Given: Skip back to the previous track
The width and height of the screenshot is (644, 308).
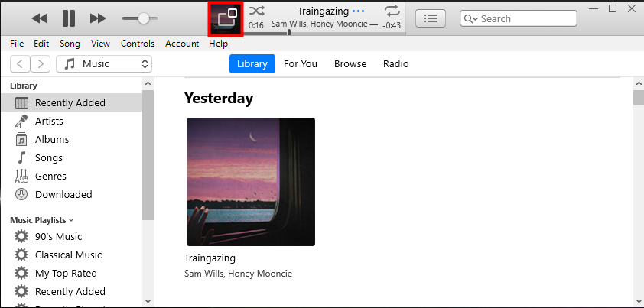Looking at the screenshot, I should coord(40,18).
